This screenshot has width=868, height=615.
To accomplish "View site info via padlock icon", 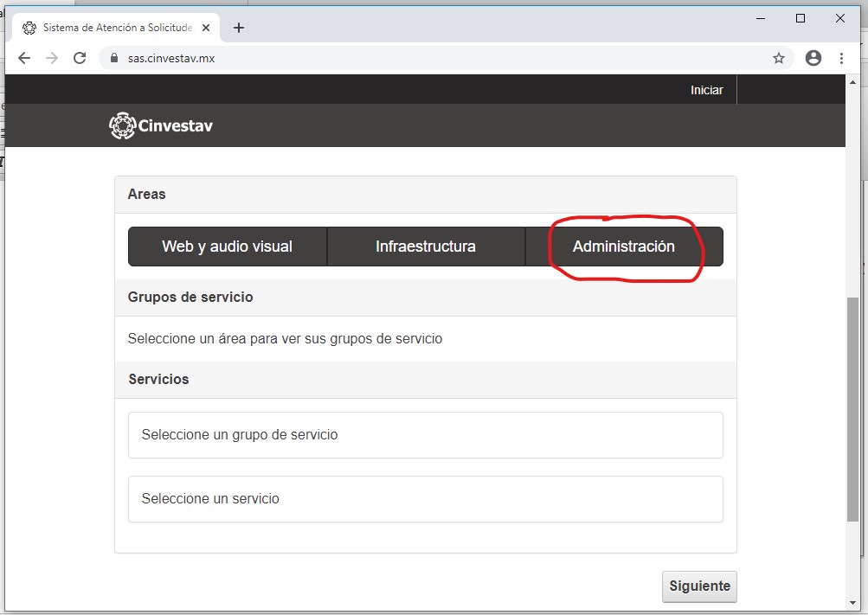I will 113,58.
